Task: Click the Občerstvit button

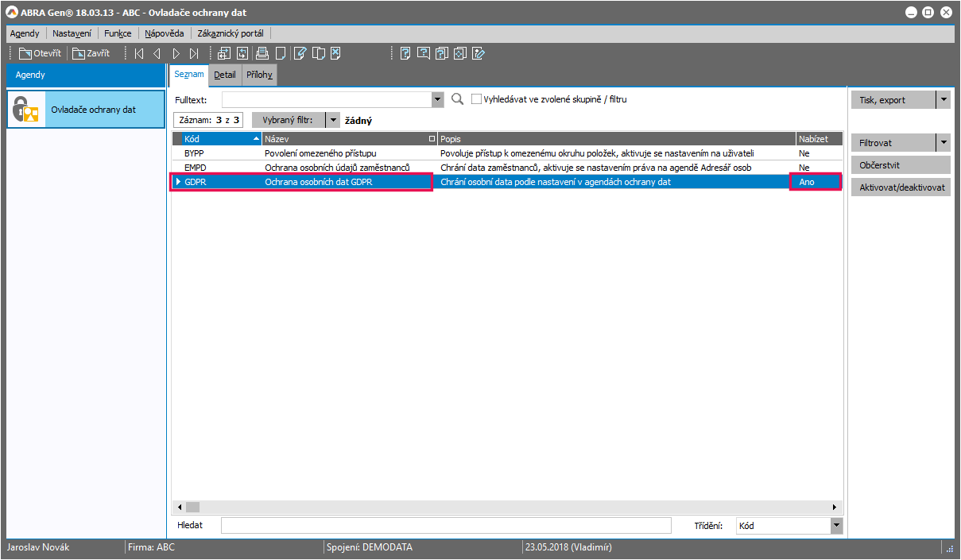Action: [900, 165]
